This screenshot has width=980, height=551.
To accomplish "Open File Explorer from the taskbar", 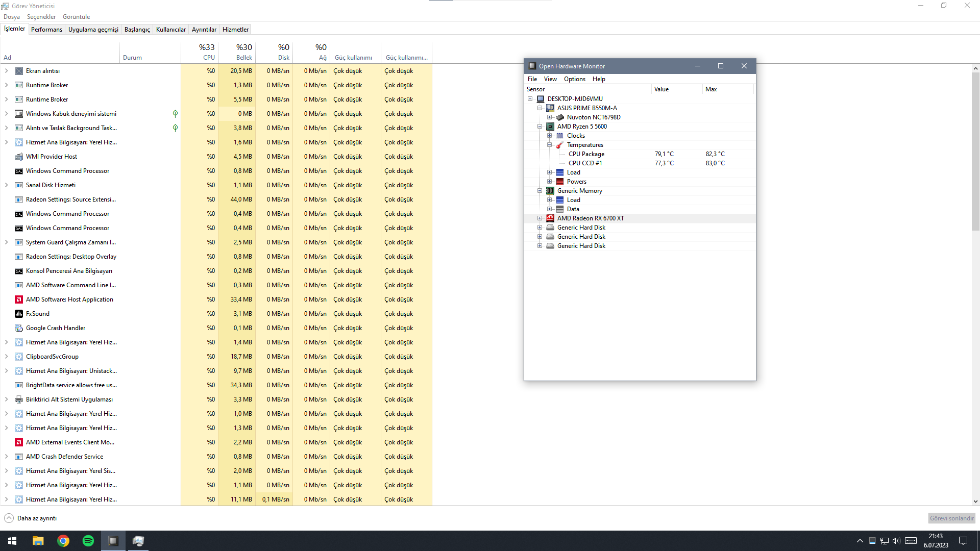I will [38, 541].
